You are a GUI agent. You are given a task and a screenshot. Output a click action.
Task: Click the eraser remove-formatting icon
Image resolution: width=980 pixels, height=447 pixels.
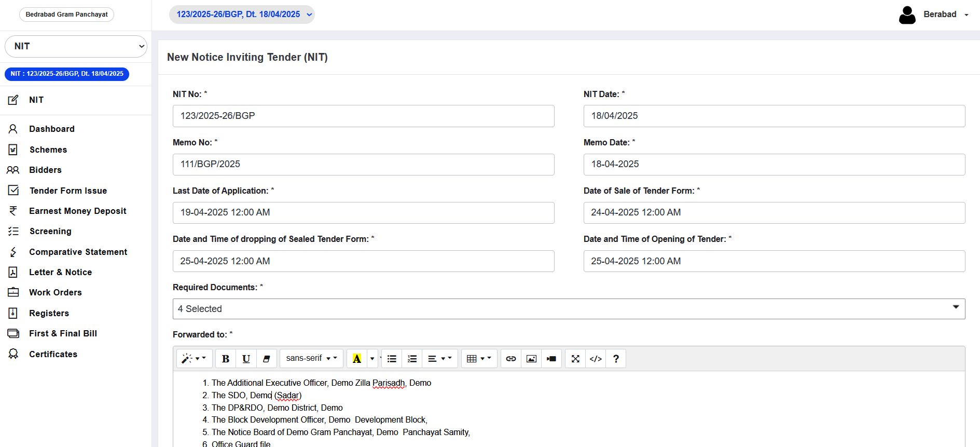[x=266, y=359]
